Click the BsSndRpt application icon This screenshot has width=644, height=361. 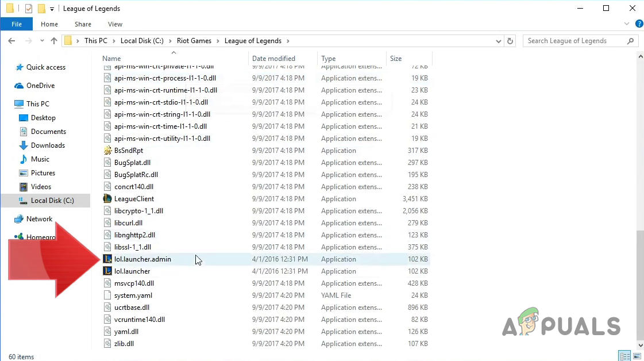point(107,151)
